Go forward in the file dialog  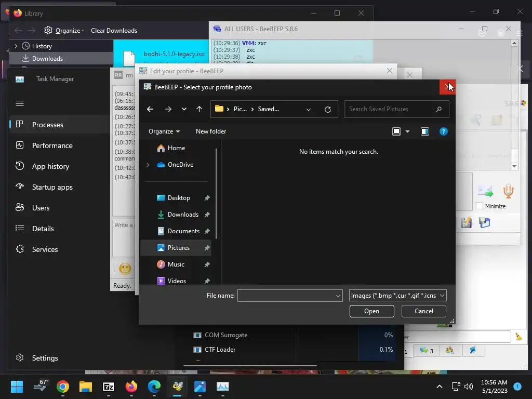168,109
